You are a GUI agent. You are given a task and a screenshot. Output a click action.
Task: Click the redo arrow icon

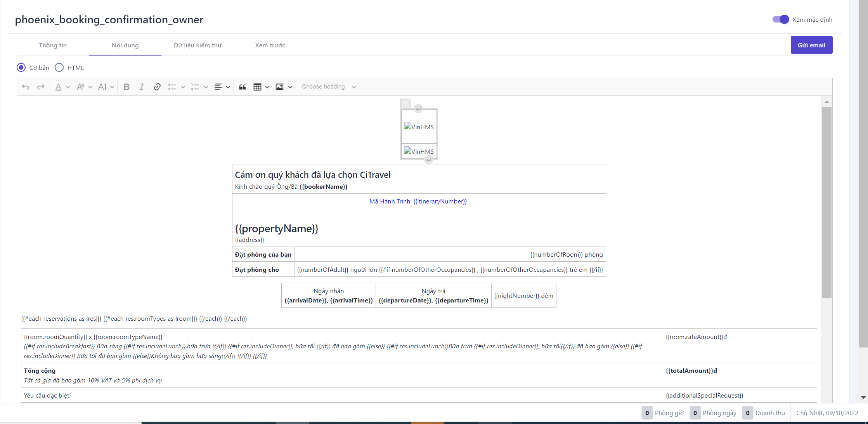click(x=41, y=87)
